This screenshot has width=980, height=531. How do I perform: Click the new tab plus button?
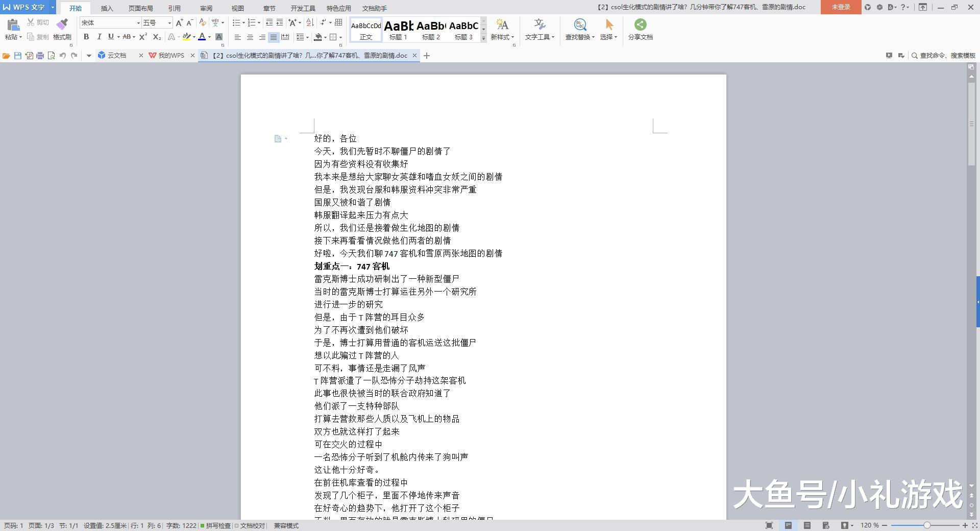coord(427,56)
